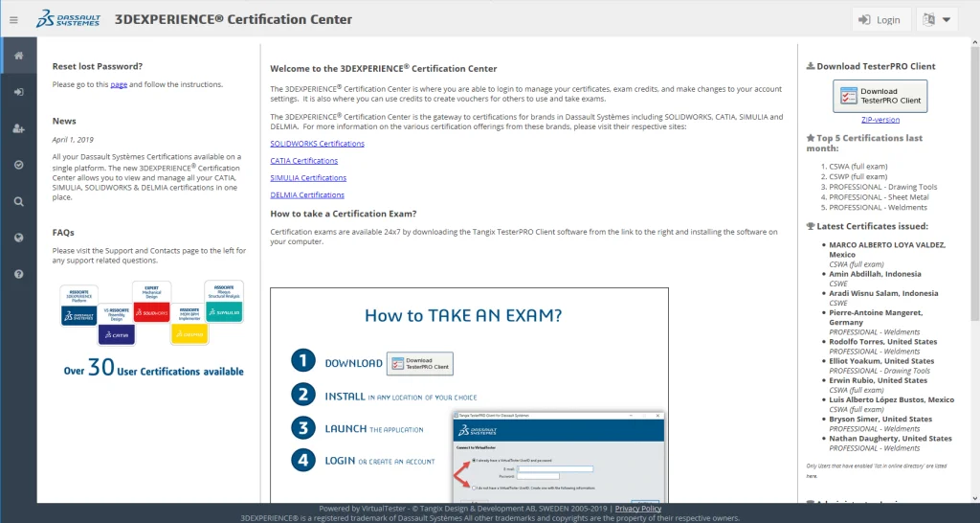The height and width of the screenshot is (523, 980).
Task: Open SIMULIA Certifications link
Action: pos(308,177)
